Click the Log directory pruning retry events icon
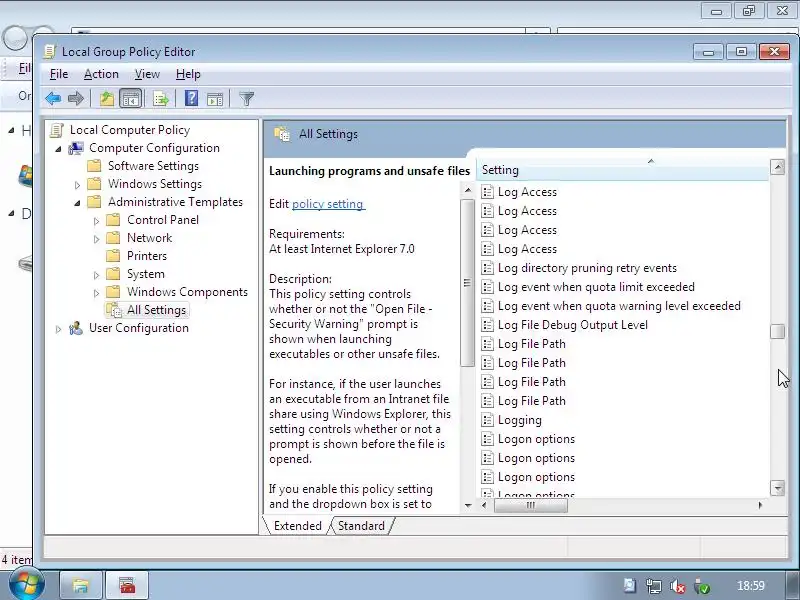 click(488, 268)
